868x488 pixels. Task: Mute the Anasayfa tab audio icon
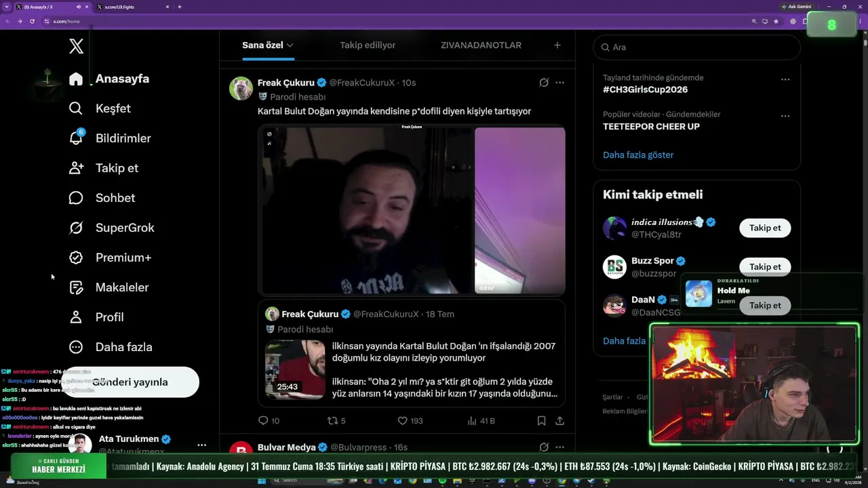click(79, 7)
